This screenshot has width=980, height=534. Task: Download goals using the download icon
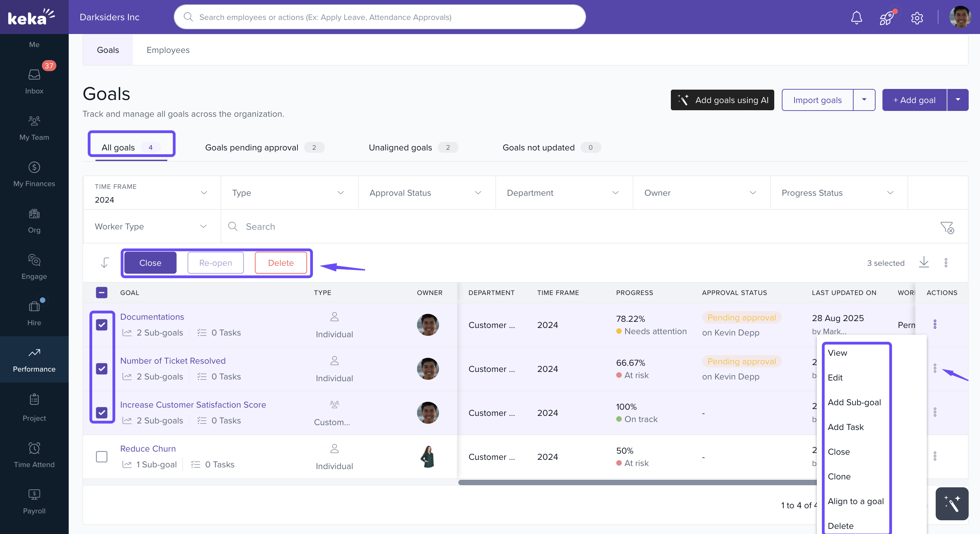pyautogui.click(x=924, y=262)
